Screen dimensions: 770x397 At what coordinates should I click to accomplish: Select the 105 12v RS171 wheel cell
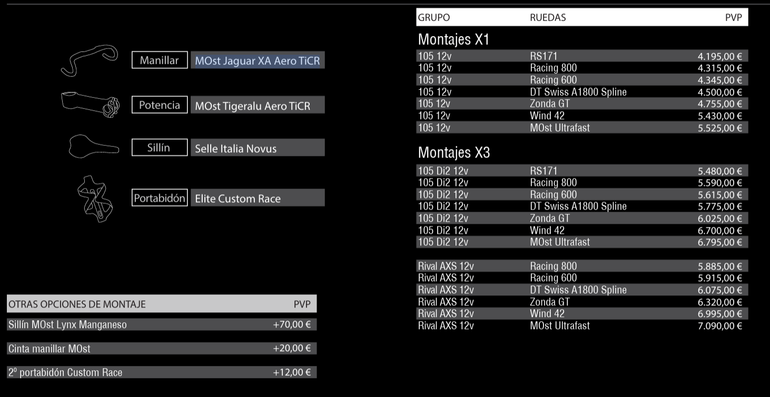(544, 56)
